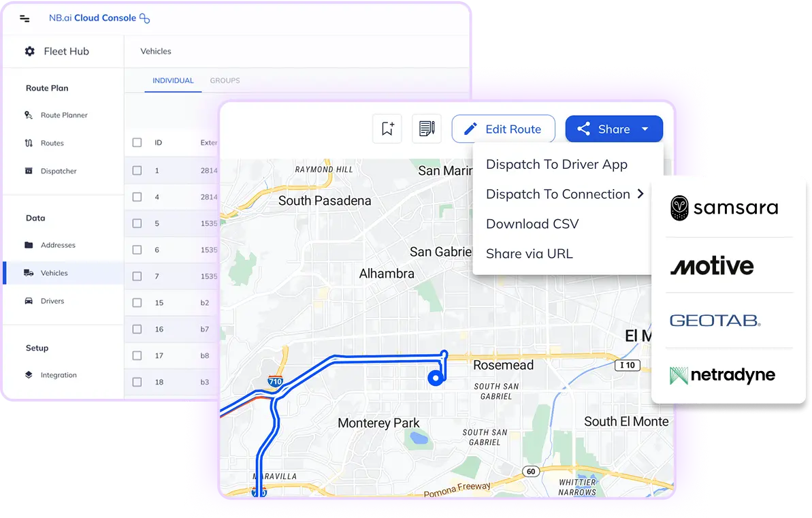Choose Dispatch To Driver App
The width and height of the screenshot is (812, 518).
click(x=557, y=164)
